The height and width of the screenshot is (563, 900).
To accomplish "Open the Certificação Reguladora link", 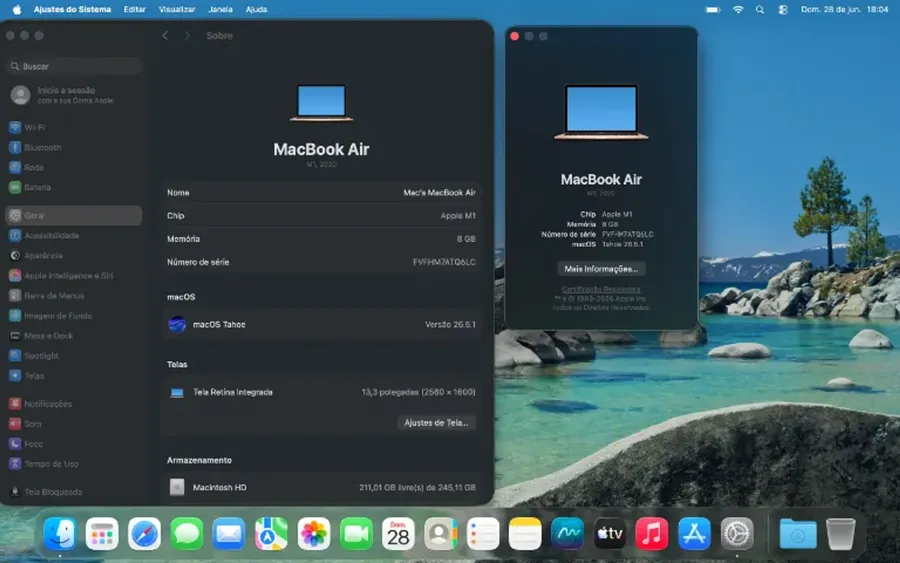I will [601, 289].
